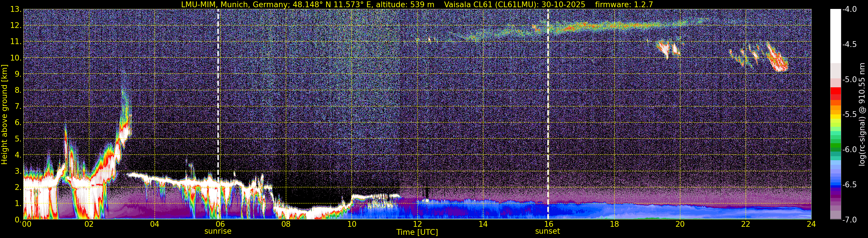868x238 pixels.
Task: Click the height axis tick label 5
Action: 18,139
